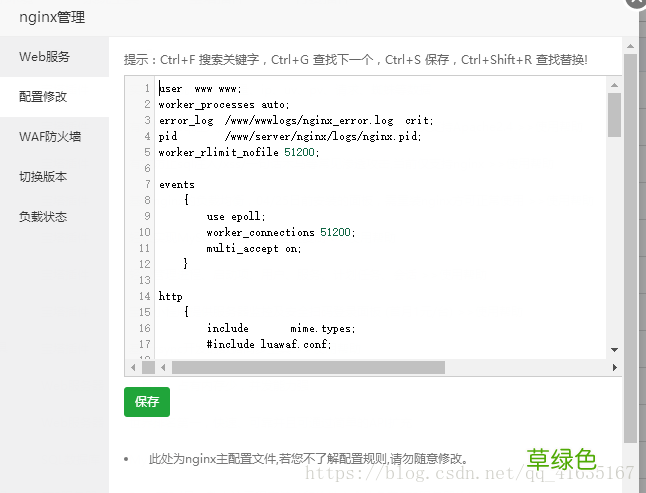Place cursor on 'user www www;' line
Viewport: 646px width, 493px height.
[200, 89]
